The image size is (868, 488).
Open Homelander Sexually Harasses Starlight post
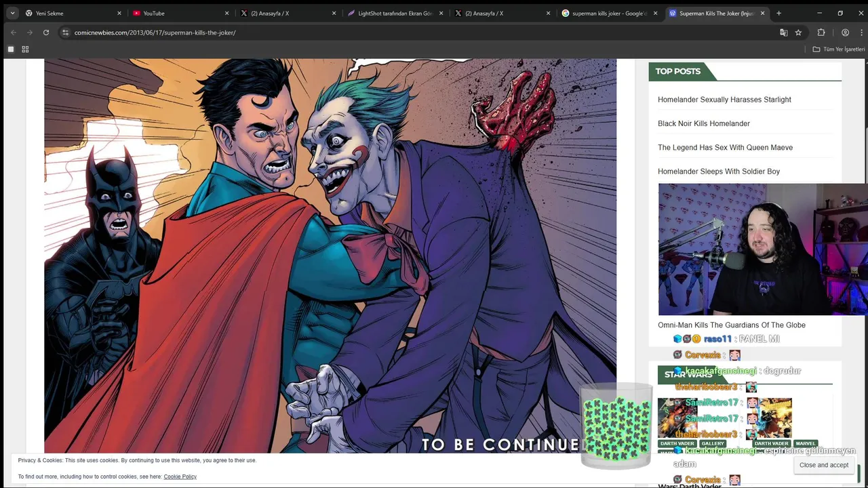724,100
